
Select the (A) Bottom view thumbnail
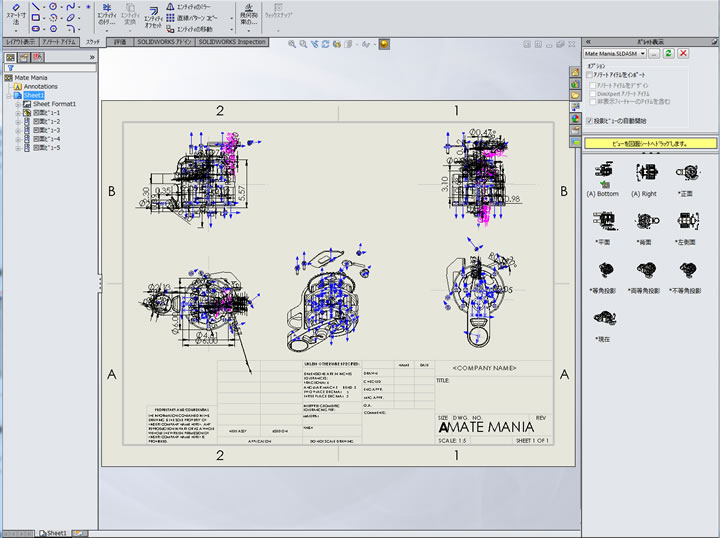[x=603, y=179]
